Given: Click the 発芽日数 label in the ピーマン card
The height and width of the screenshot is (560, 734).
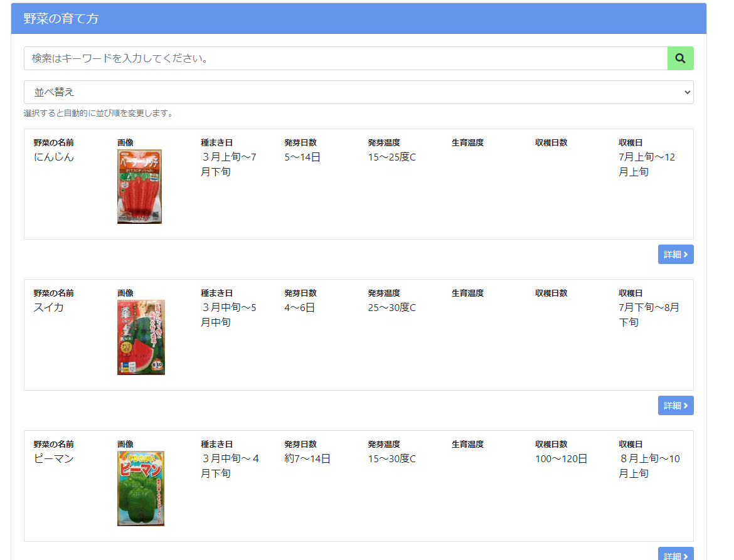Looking at the screenshot, I should [301, 444].
